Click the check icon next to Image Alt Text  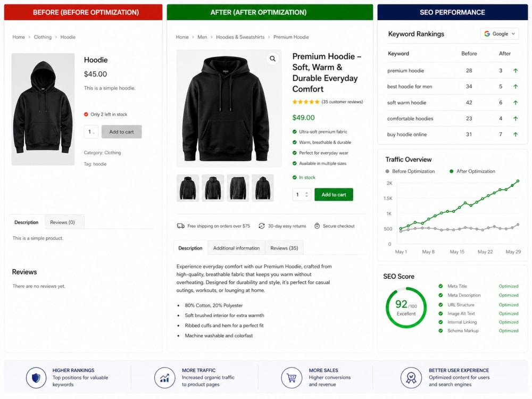pyautogui.click(x=440, y=313)
